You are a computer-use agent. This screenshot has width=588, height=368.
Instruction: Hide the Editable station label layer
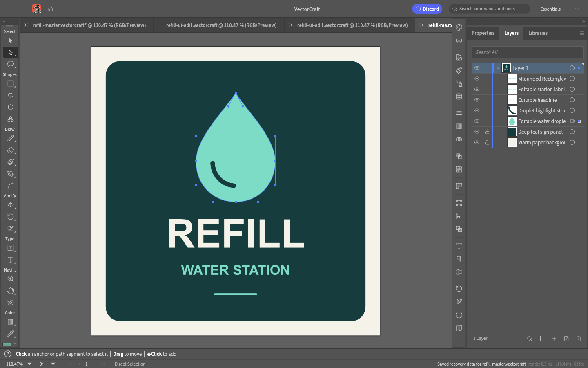tap(477, 89)
